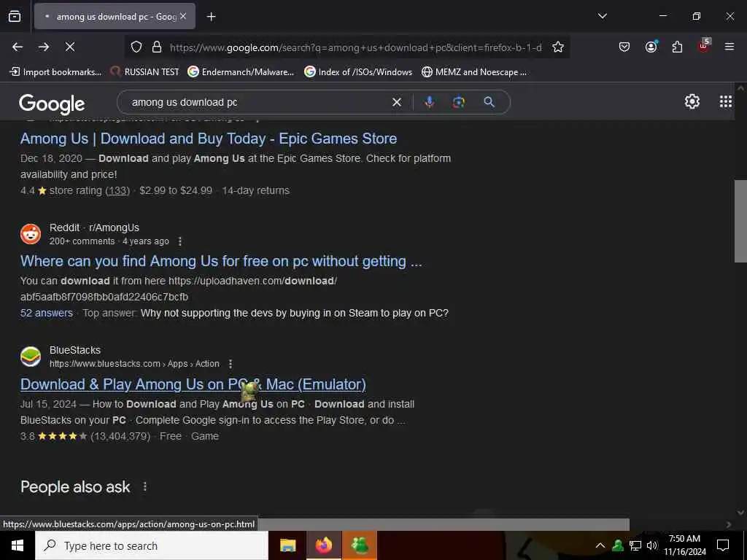Click the URL address field

tap(355, 47)
